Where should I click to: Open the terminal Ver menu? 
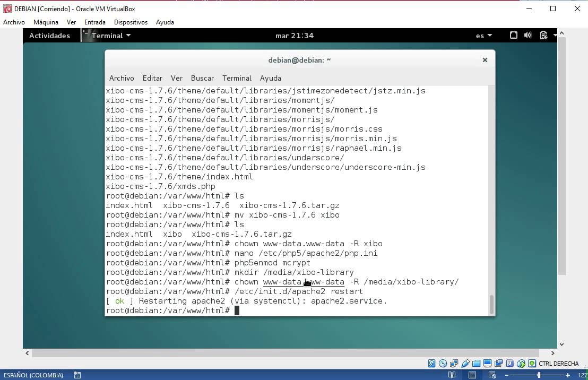pos(177,78)
